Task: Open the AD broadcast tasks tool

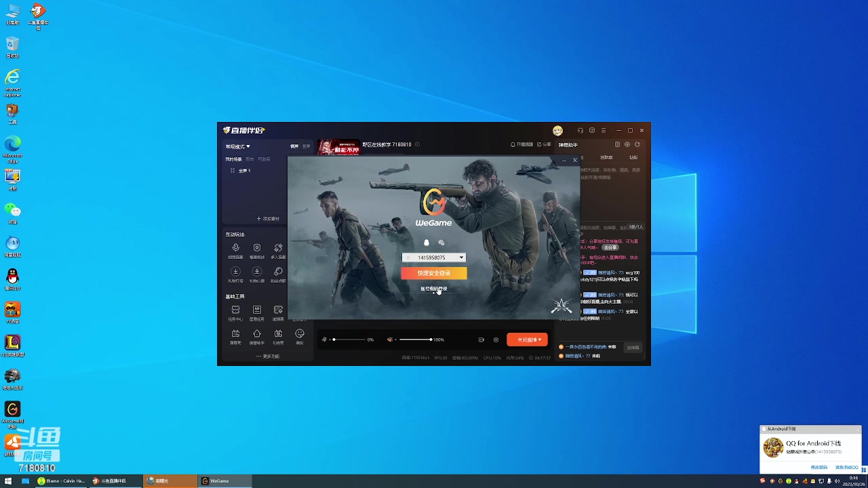Action: pos(257,312)
